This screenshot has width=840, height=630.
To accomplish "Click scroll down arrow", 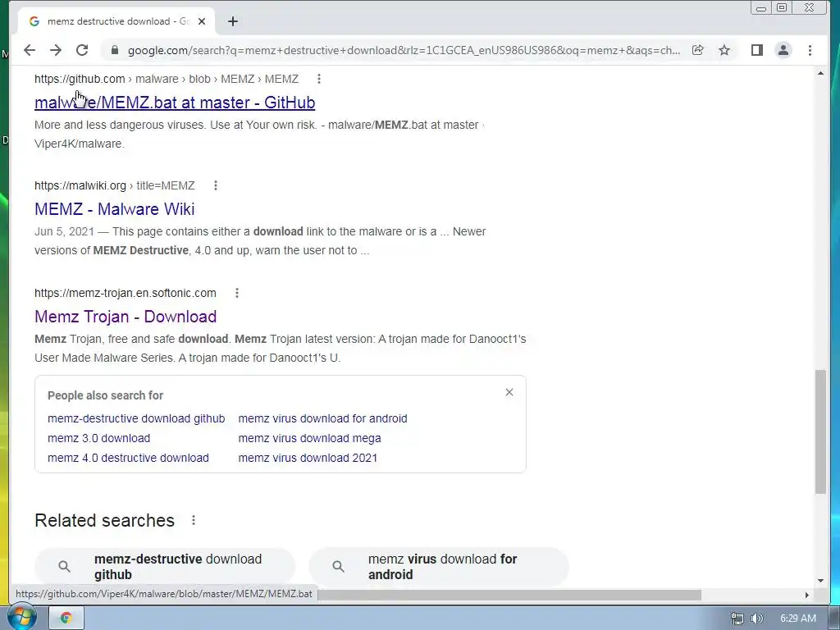I will coord(820,581).
